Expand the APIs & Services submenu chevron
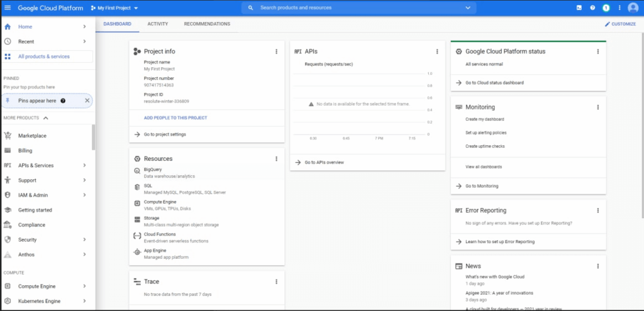Viewport: 644px width, 311px height. (85, 165)
